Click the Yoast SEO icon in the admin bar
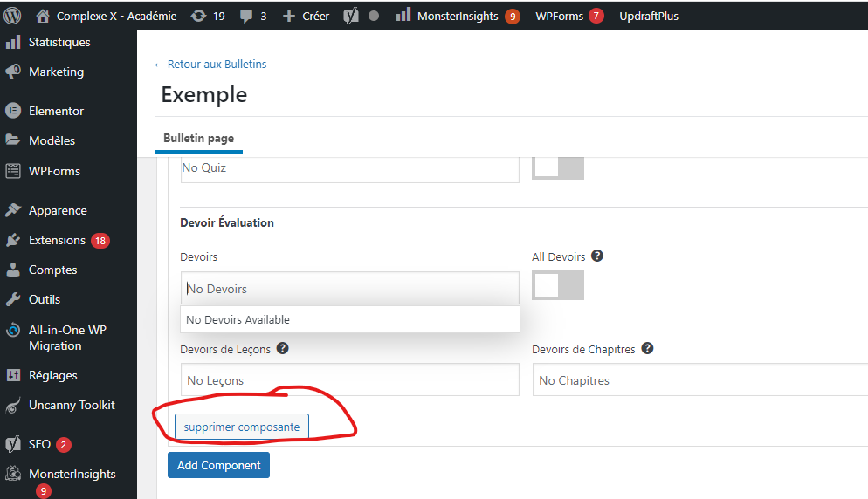 (x=351, y=16)
